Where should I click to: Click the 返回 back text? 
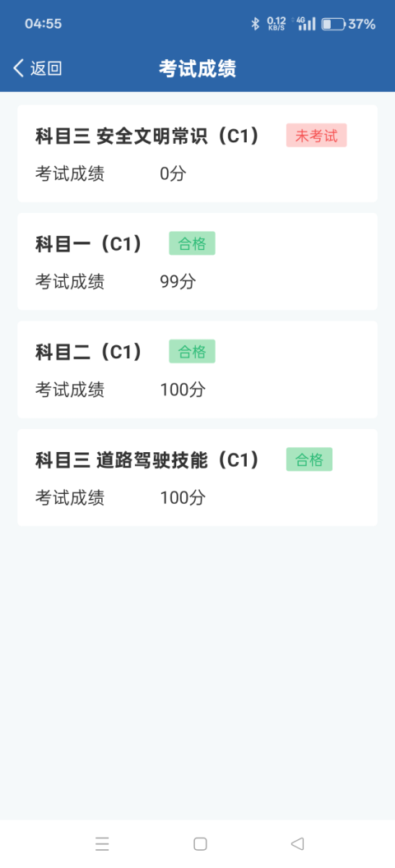point(46,69)
